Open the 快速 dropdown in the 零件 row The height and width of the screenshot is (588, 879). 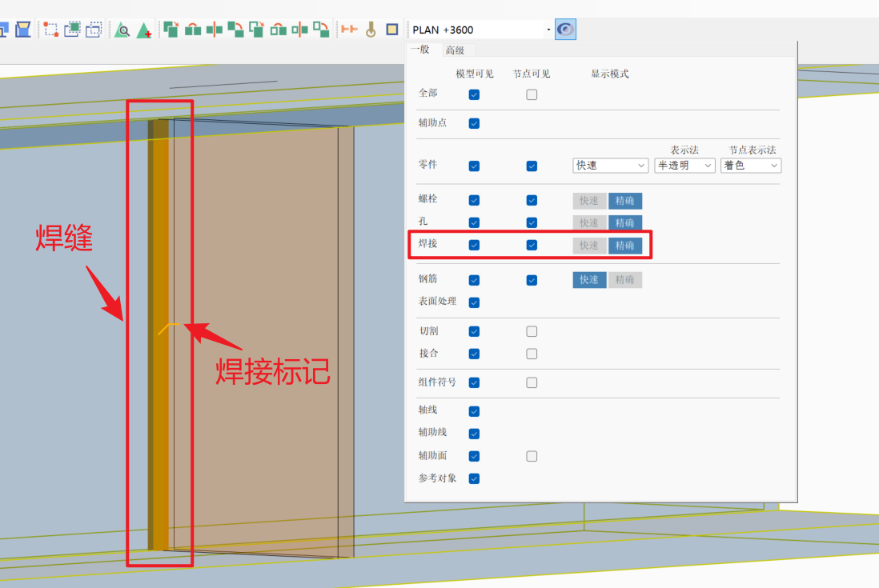tap(611, 165)
